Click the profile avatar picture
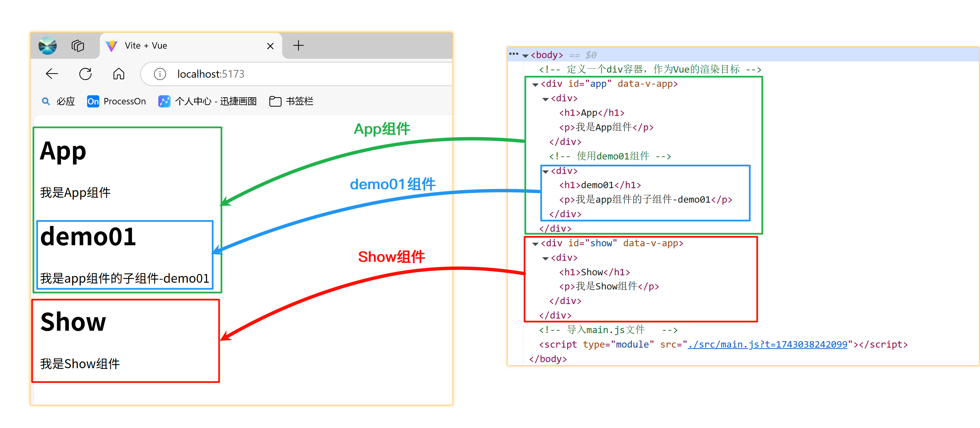The height and width of the screenshot is (428, 980). click(x=48, y=46)
